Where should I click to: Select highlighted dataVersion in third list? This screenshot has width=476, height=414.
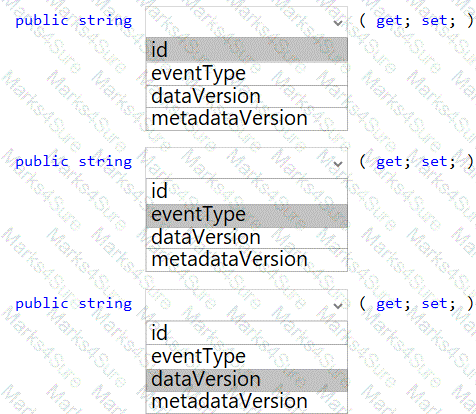click(247, 380)
